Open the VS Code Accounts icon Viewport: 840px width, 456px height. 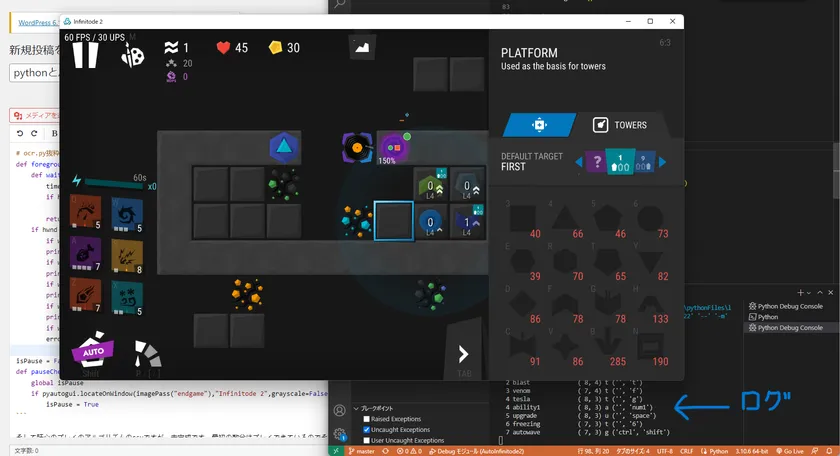pos(340,410)
